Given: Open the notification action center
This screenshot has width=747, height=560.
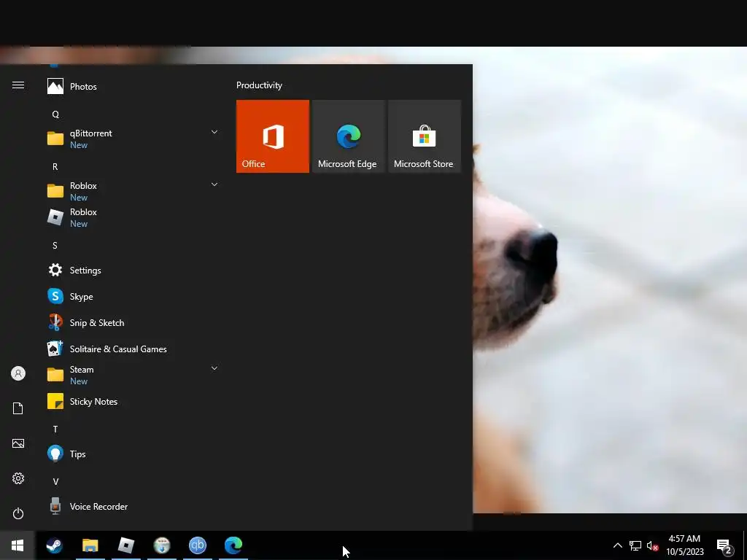Looking at the screenshot, I should pos(724,546).
